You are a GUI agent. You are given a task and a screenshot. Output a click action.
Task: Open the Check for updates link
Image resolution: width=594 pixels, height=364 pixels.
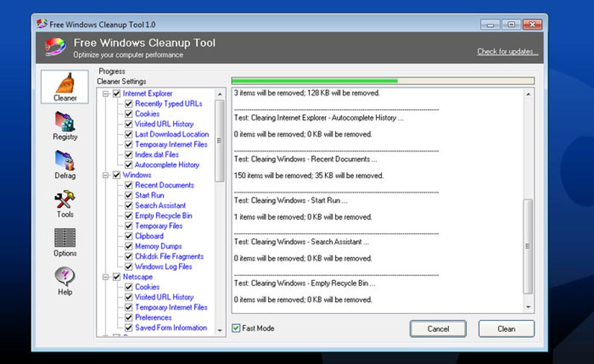point(508,51)
